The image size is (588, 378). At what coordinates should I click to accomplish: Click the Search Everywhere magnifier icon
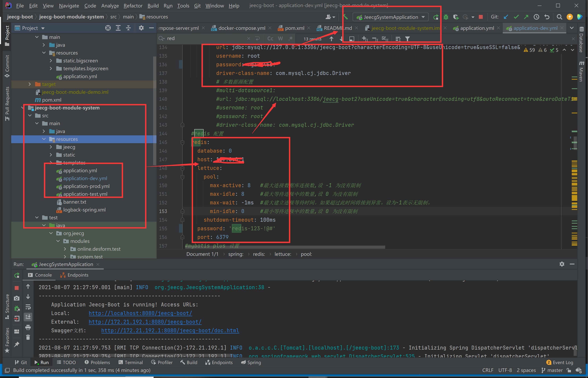(x=559, y=17)
